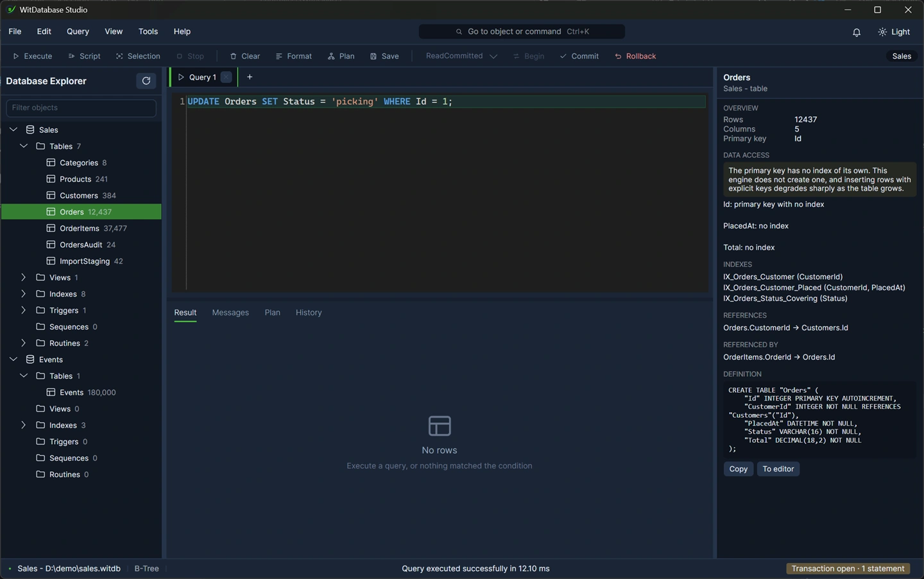The image size is (924, 579).
Task: Collapse the Sales database node
Action: coord(13,130)
